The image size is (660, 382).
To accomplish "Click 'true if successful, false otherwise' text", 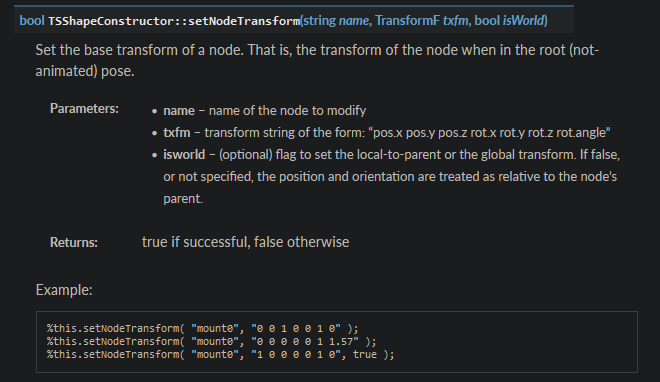I will tap(245, 242).
